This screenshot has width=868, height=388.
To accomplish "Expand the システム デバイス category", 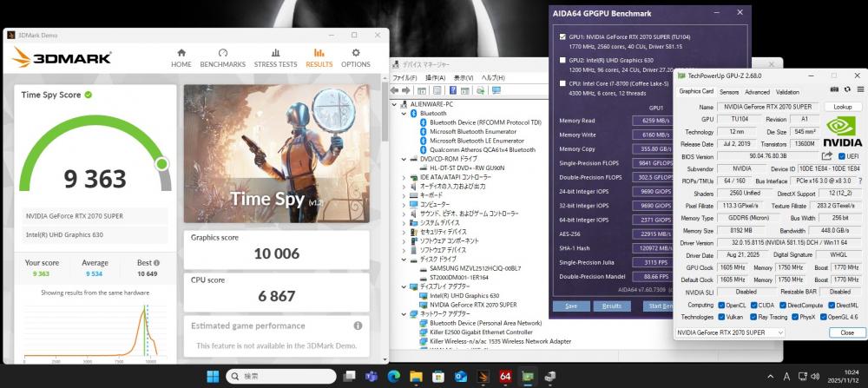I will 404,222.
